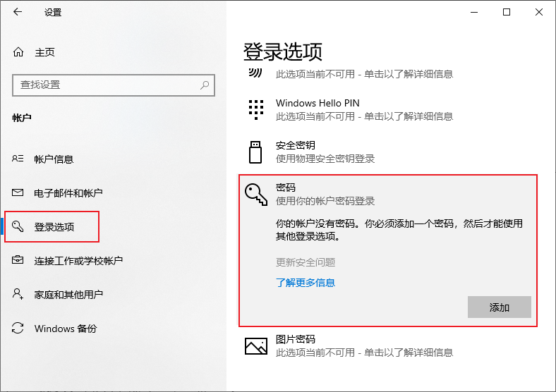The image size is (556, 392).
Task: Click the 添加 button to add password
Action: (500, 307)
